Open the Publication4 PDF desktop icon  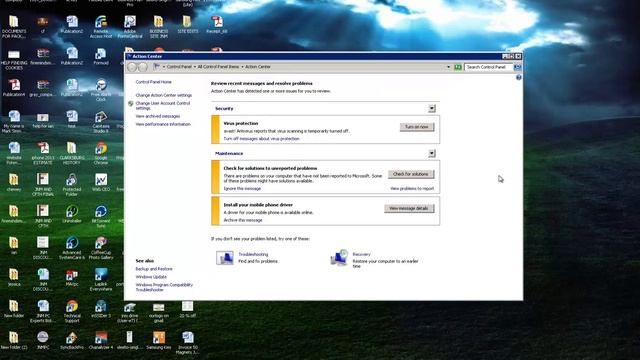(x=14, y=88)
